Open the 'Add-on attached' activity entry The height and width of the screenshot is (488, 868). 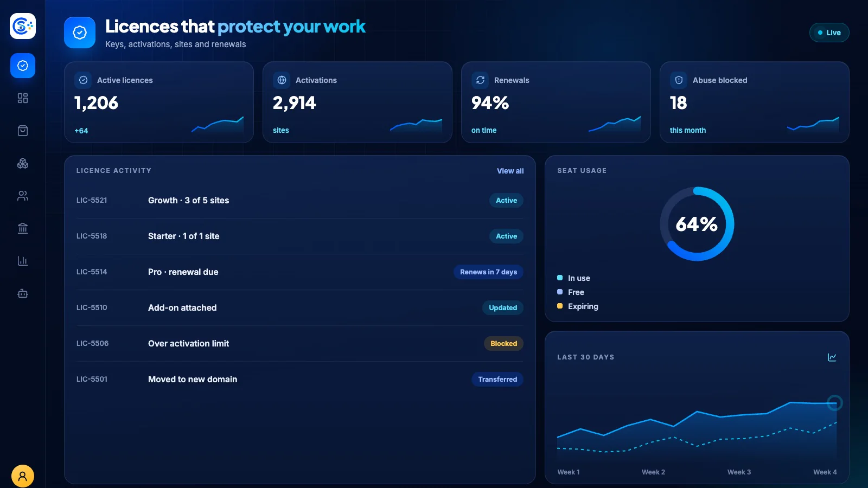(182, 308)
